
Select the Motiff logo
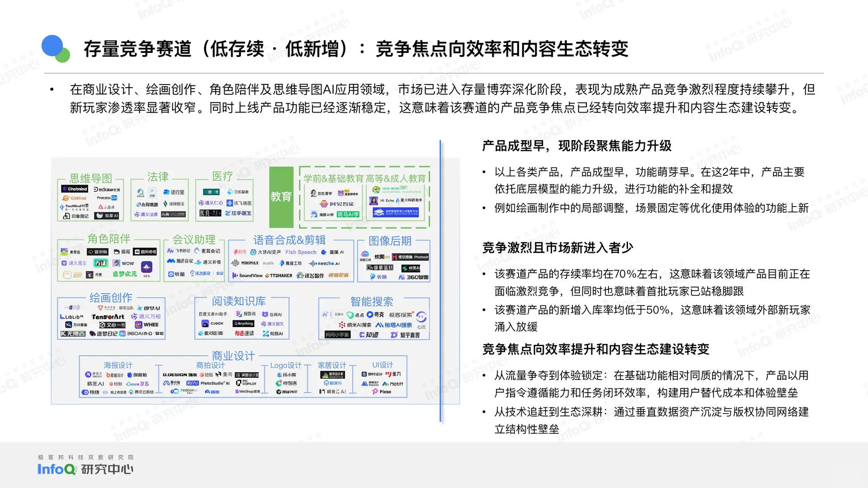(393, 384)
